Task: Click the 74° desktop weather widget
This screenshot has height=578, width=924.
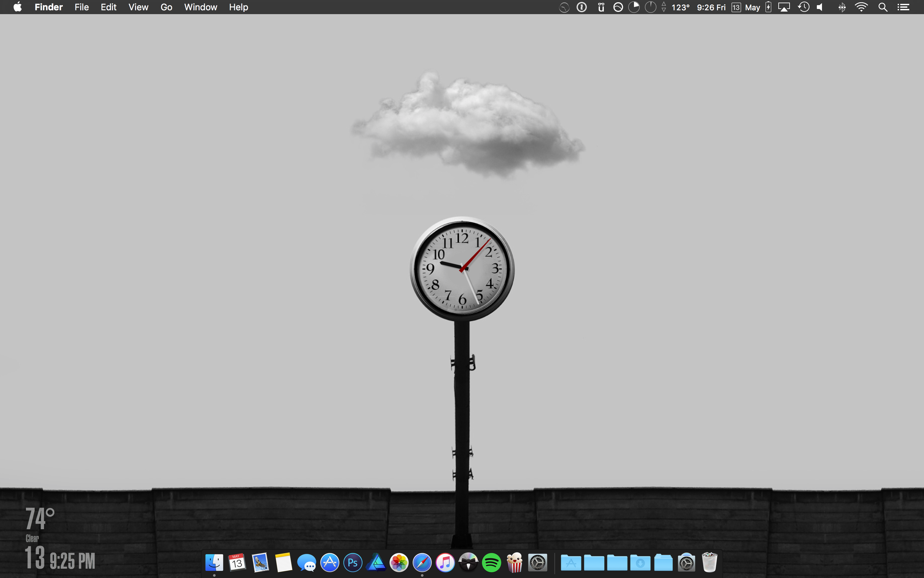Action: (x=40, y=518)
